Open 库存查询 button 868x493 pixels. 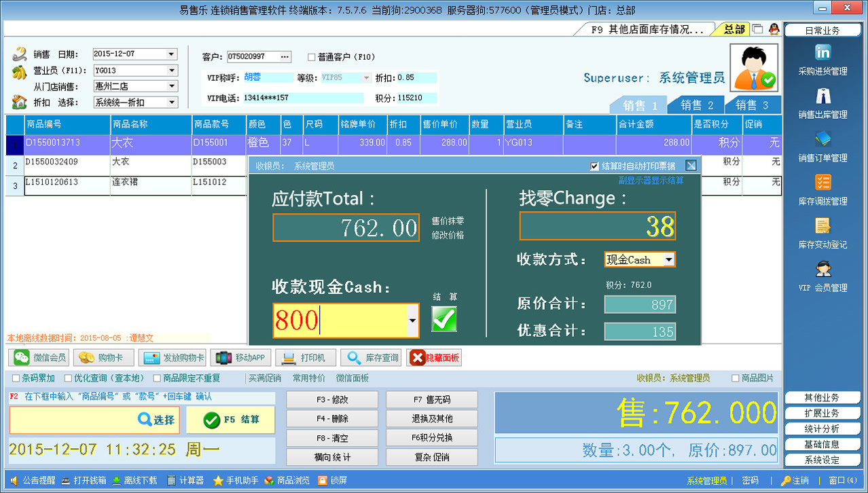tap(370, 357)
